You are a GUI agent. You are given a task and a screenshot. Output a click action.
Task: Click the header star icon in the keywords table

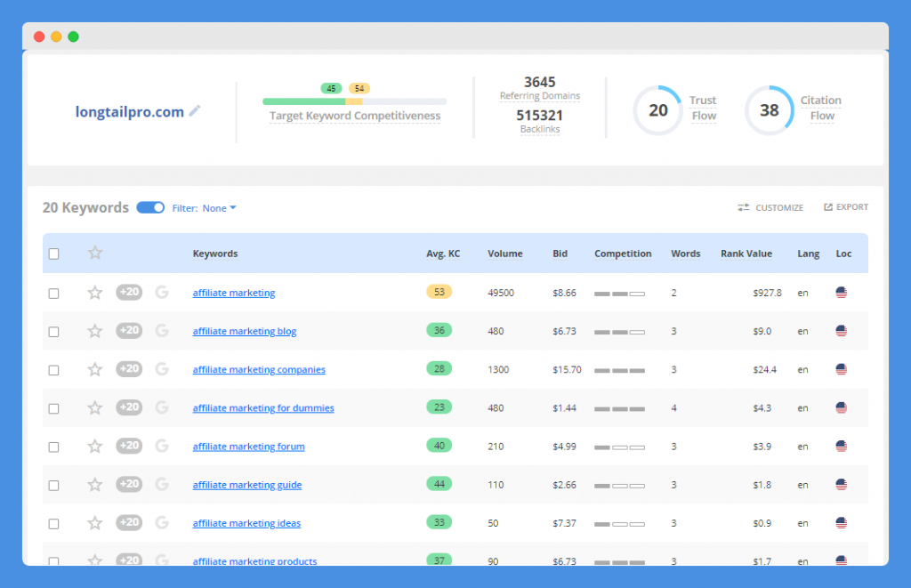point(94,253)
